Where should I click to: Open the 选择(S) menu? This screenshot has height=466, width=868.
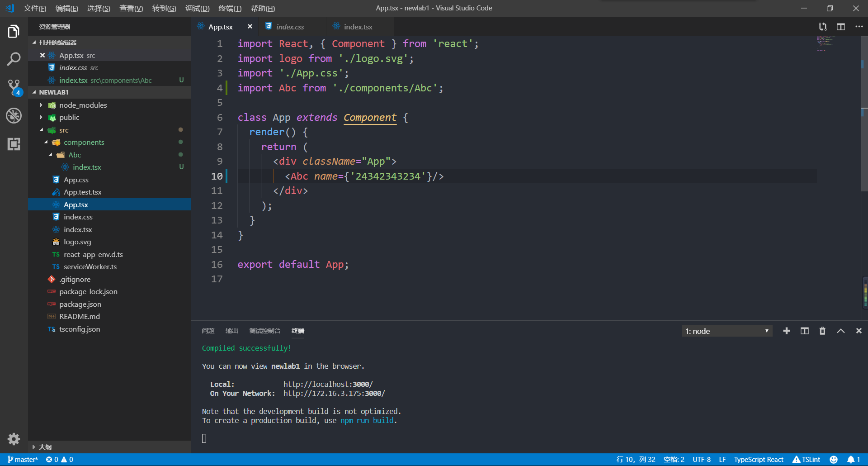click(99, 8)
